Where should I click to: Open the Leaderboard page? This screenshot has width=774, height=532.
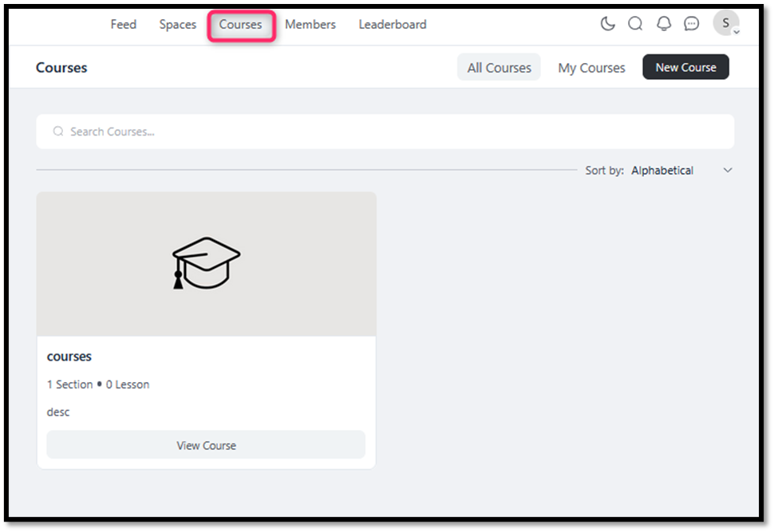pos(393,25)
